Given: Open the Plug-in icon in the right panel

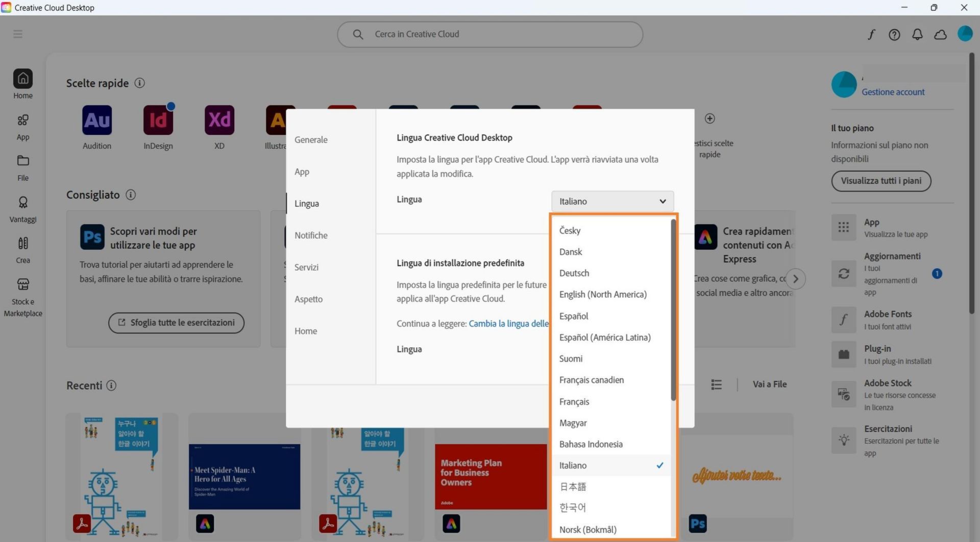Looking at the screenshot, I should 844,355.
